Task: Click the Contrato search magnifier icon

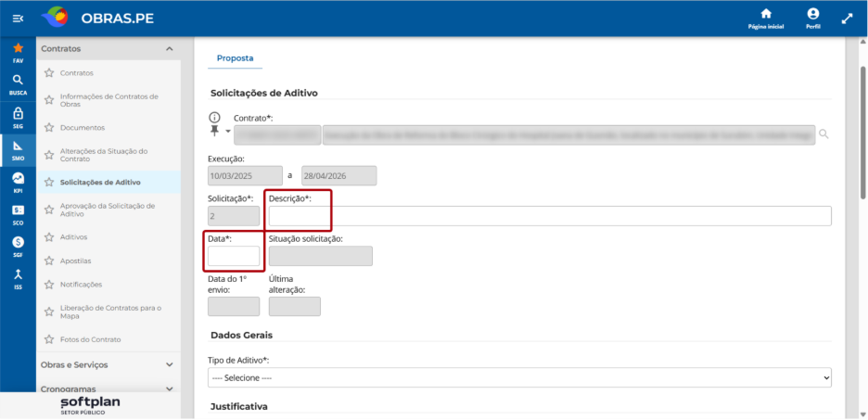Action: tap(823, 134)
